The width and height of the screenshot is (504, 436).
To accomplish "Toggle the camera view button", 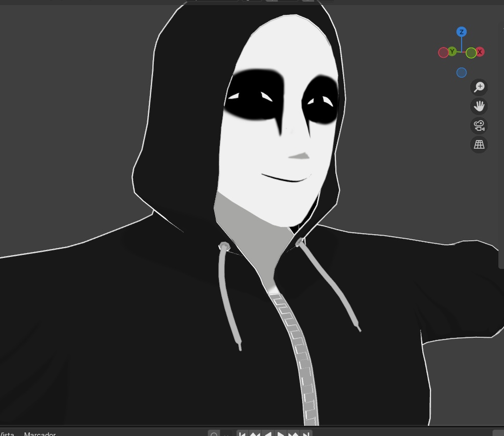I will coord(479,125).
